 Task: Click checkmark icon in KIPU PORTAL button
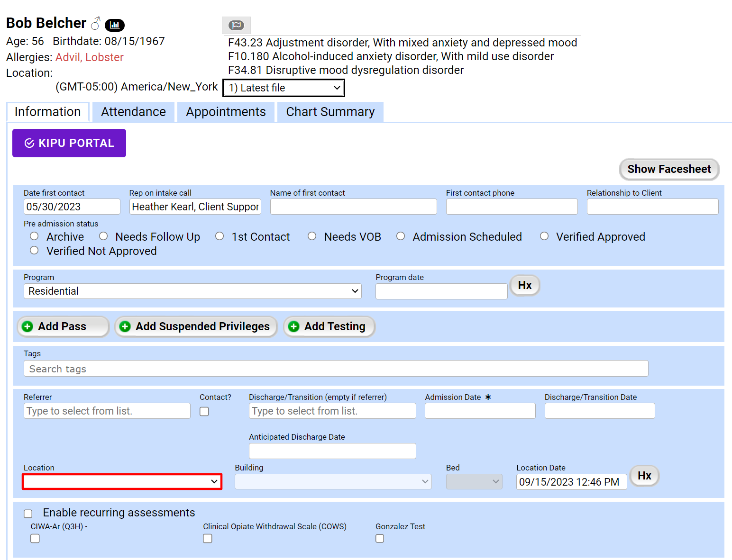(x=29, y=143)
